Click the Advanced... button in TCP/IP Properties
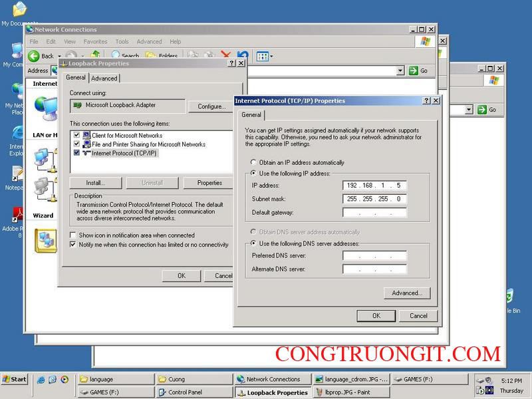This screenshot has height=399, width=532. click(x=407, y=293)
